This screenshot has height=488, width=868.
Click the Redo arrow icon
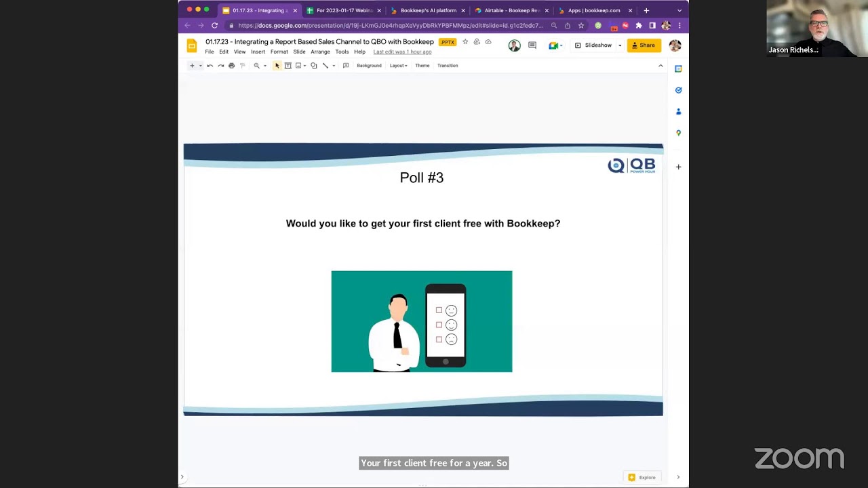221,66
